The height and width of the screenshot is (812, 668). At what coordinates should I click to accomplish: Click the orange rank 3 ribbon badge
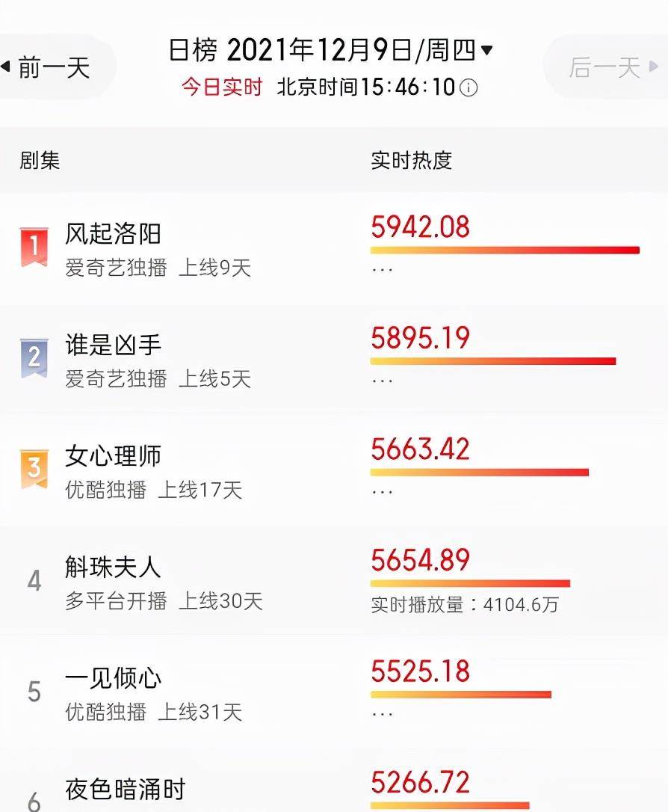coord(34,469)
